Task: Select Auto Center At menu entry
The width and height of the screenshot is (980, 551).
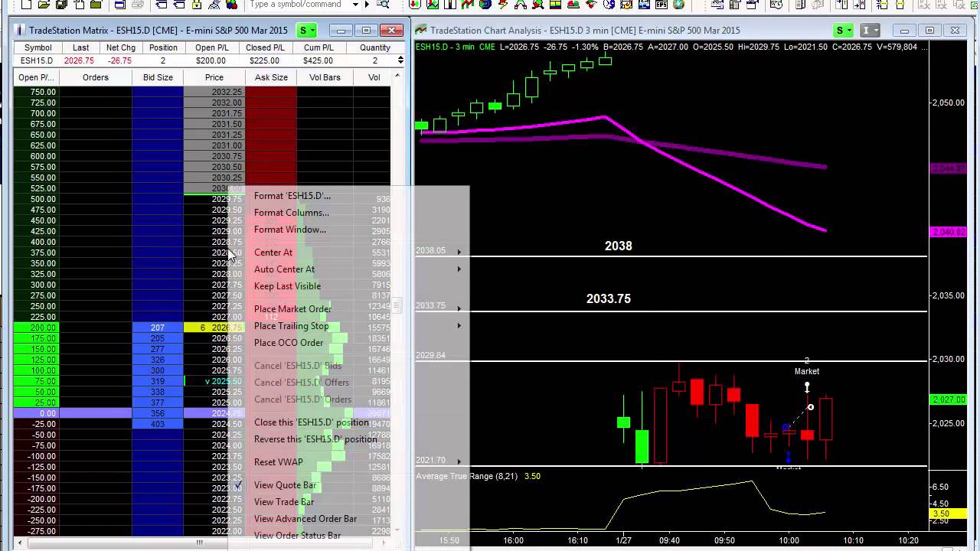Action: pos(284,269)
